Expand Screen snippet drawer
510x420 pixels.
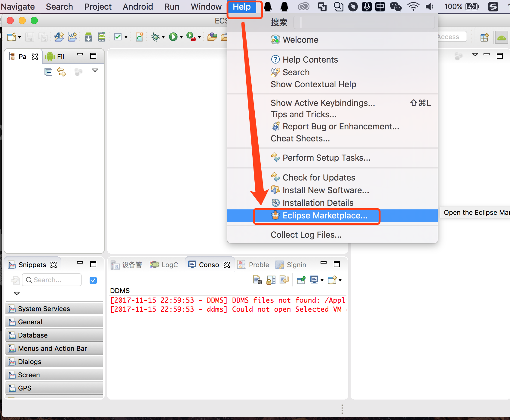pos(54,375)
